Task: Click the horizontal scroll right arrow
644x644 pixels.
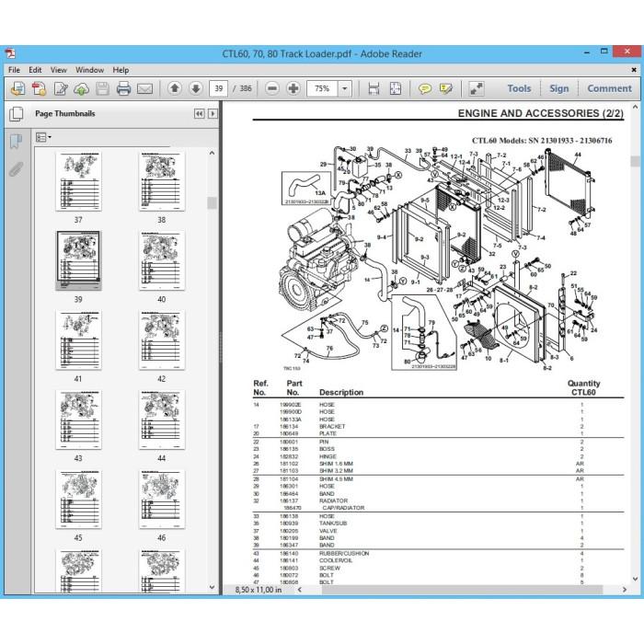Action: pyautogui.click(x=625, y=590)
